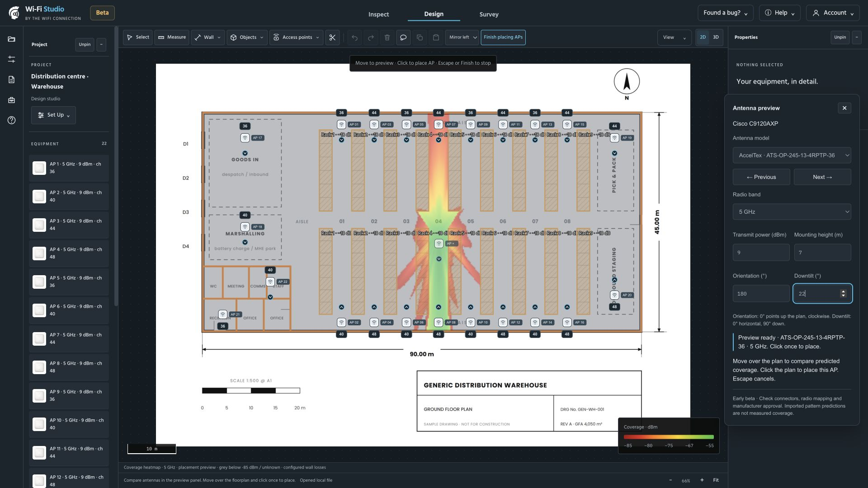Click the AP 17 access point icon
Screen dimensions: 868x488
point(245,138)
